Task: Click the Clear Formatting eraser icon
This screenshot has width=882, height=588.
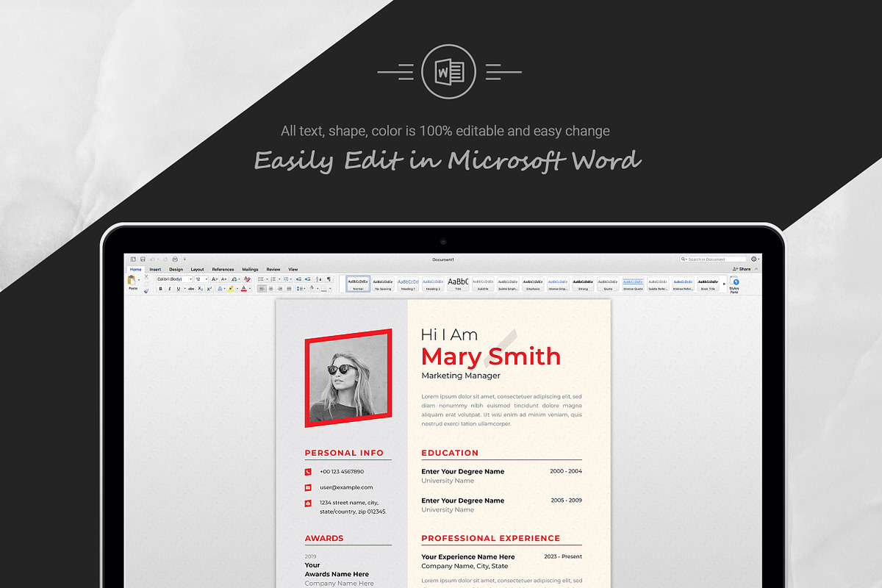Action: [247, 279]
